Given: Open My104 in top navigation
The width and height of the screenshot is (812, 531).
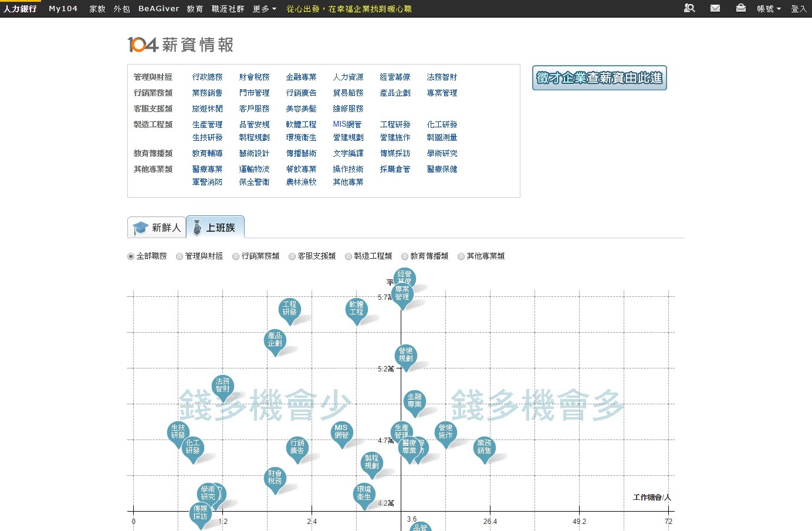Looking at the screenshot, I should [x=63, y=9].
